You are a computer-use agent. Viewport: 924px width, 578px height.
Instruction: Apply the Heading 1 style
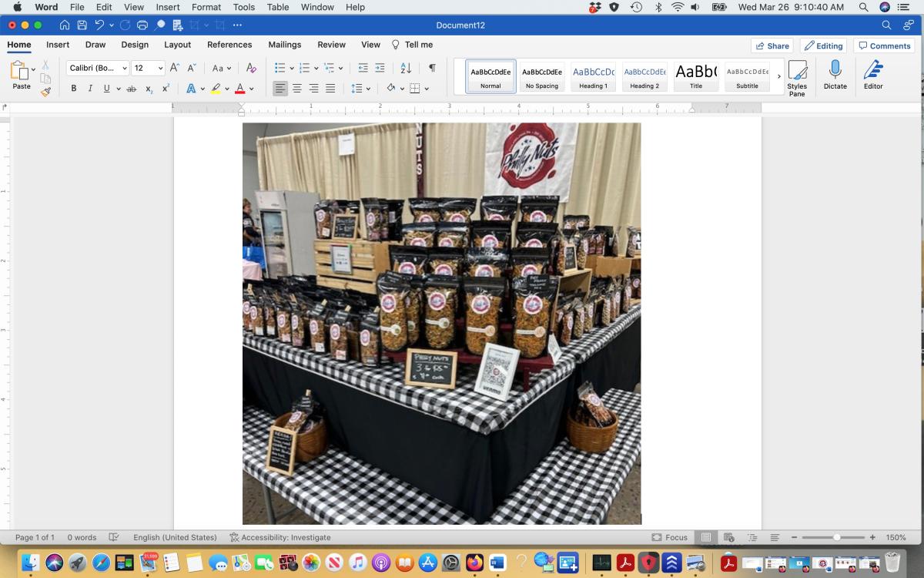[593, 76]
